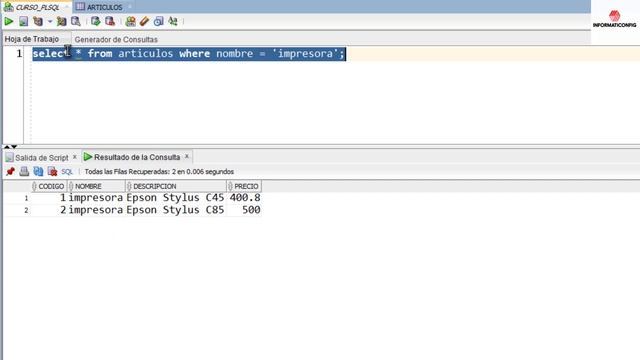Run the statement with the green play icon

coord(9,21)
